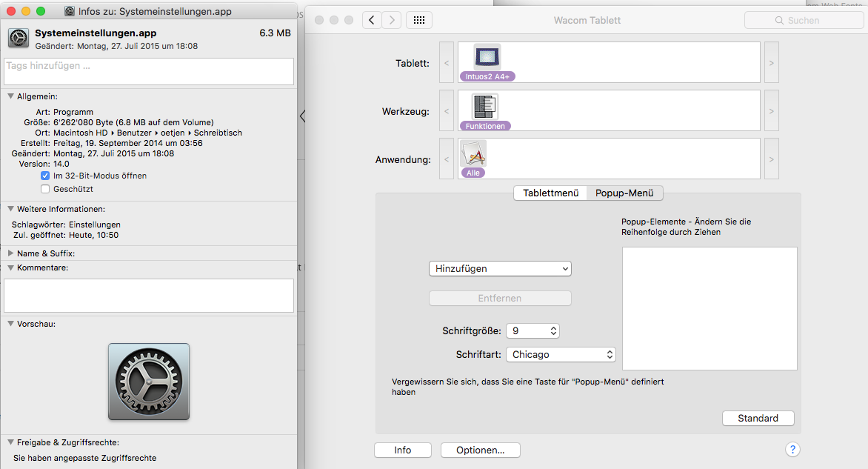Image resolution: width=868 pixels, height=469 pixels.
Task: Click the Schlagwörter: Einstellungen text
Action: click(66, 224)
